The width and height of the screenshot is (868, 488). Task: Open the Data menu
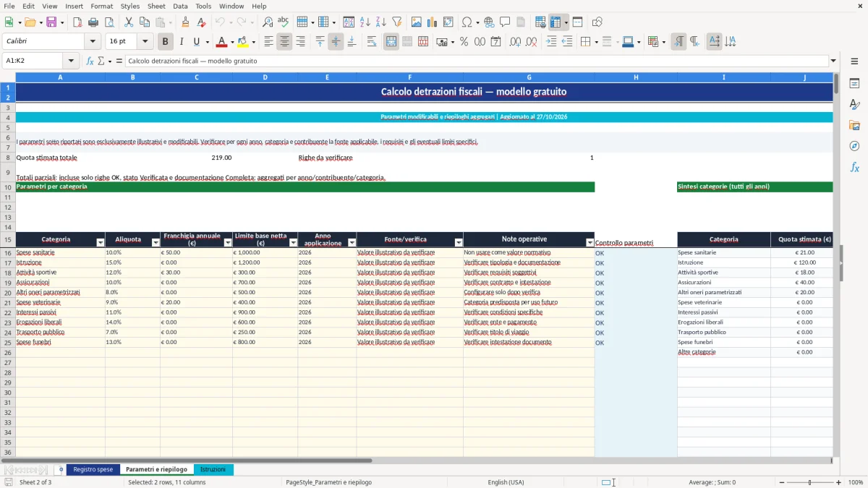coord(180,6)
